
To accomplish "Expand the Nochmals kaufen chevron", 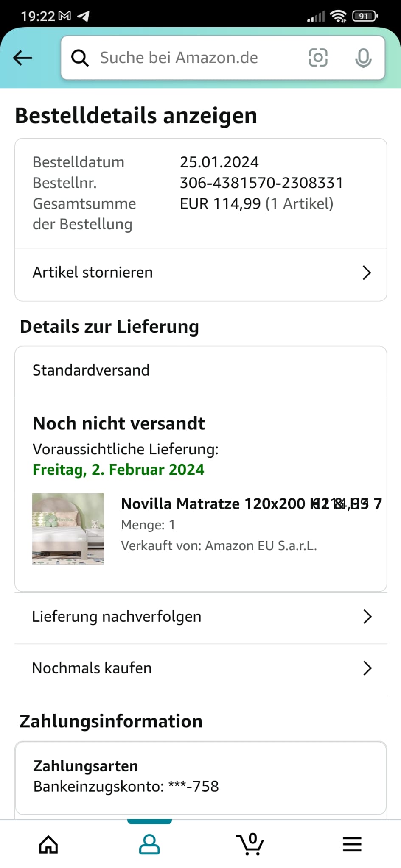I will tap(367, 668).
